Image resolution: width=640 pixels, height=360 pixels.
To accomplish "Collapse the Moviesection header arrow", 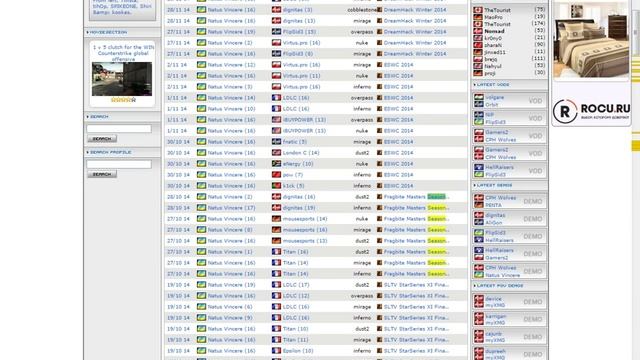I will 87,32.
